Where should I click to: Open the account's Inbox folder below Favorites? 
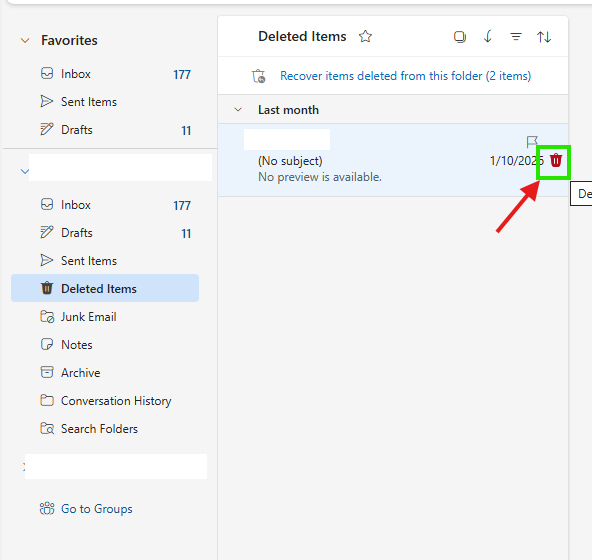pos(105,205)
